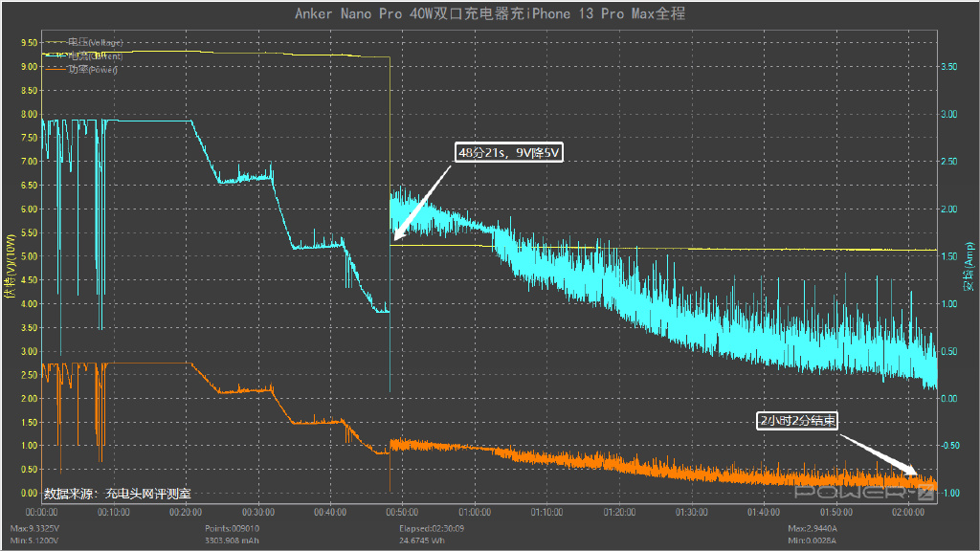Click the left axis title 伏特(V)/(10W)
980x551 pixels.
10,267
